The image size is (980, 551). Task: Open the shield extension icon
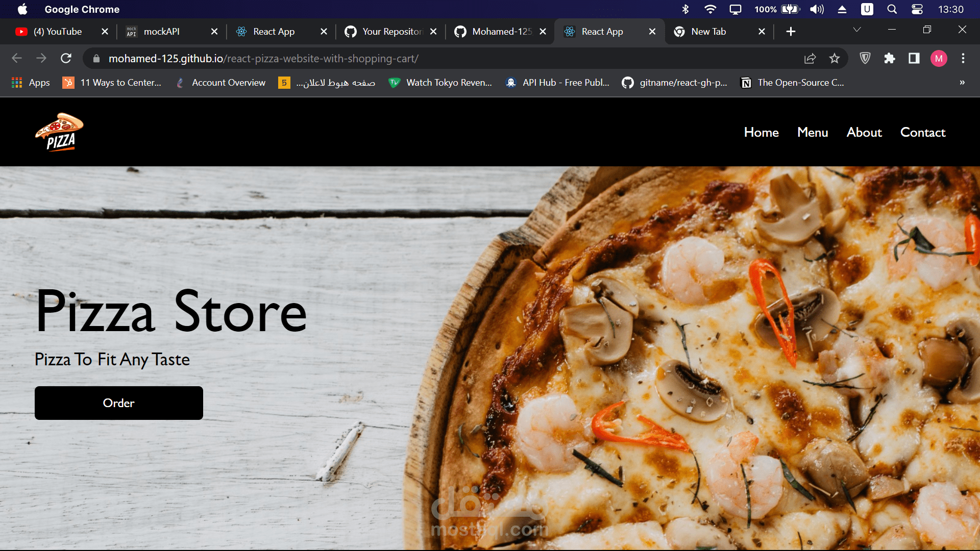click(x=865, y=59)
